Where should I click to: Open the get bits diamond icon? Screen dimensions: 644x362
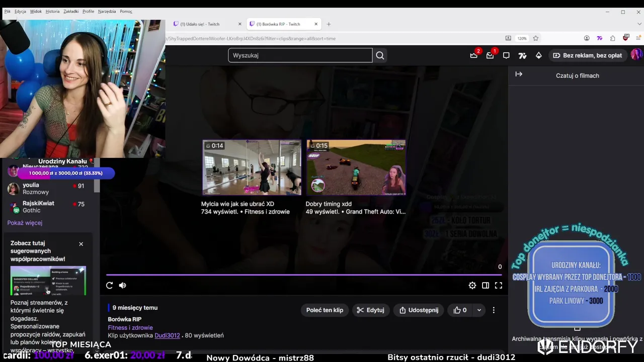point(538,55)
